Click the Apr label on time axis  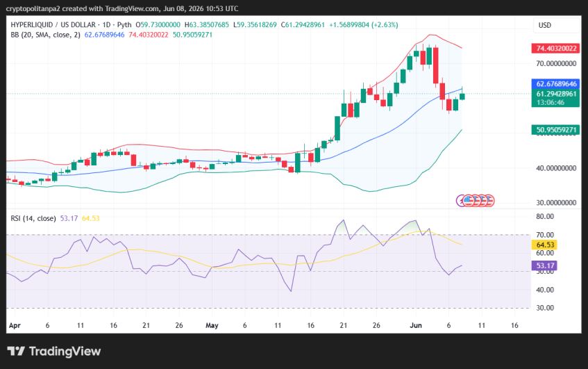coord(15,325)
